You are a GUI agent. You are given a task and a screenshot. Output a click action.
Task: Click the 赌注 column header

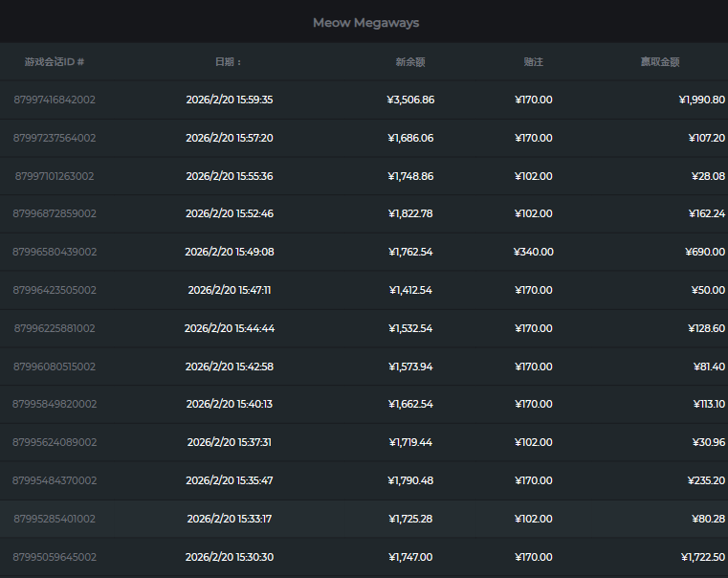click(x=533, y=62)
